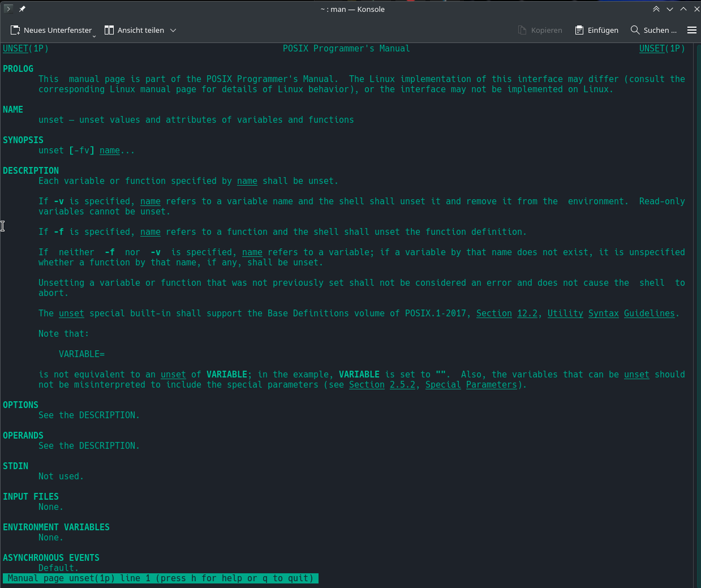Click the Einfügen paste button

point(597,30)
